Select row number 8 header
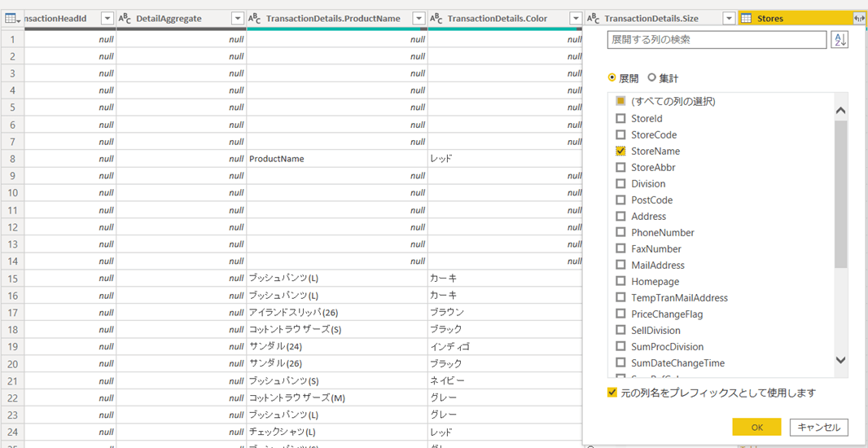Viewport: 868px width, 448px height. point(12,158)
